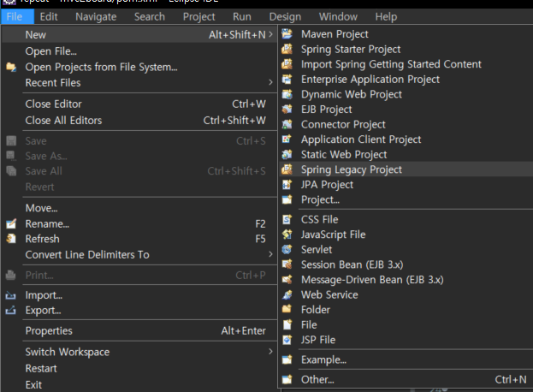Click the Rename pencil icon

[x=11, y=223]
